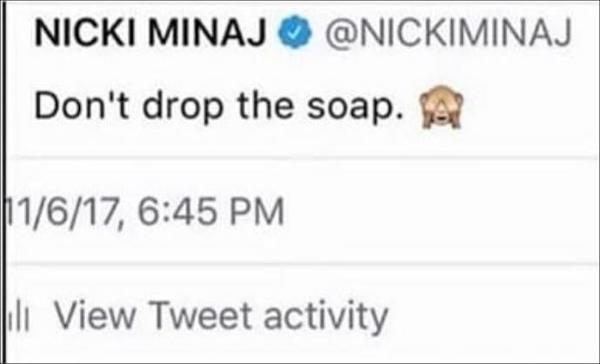This screenshot has width=600, height=364.
Task: Click the blank area right of the timestamp
Action: pos(440,212)
